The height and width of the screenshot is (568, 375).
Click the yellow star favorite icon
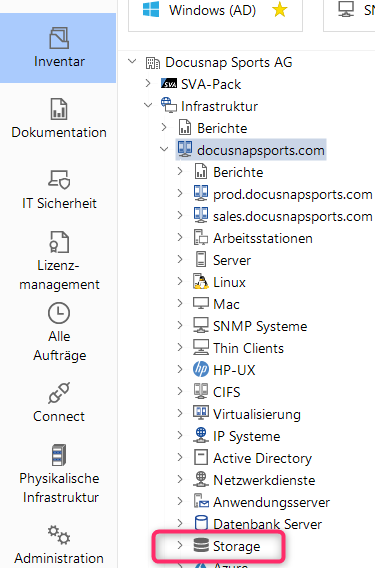[x=280, y=10]
